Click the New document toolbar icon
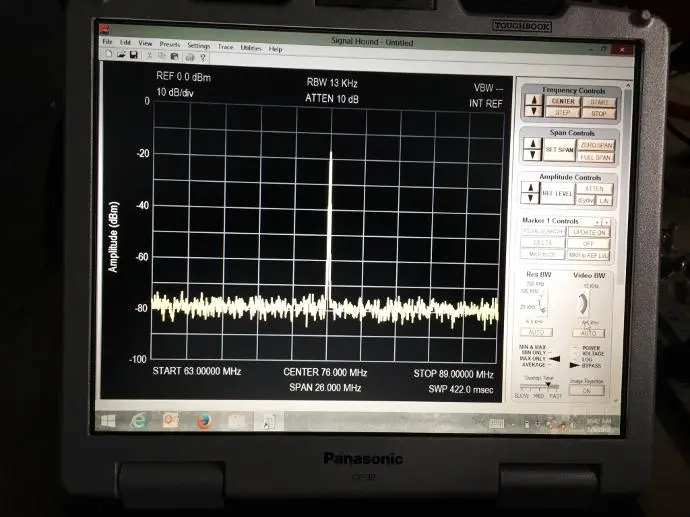 (x=109, y=54)
